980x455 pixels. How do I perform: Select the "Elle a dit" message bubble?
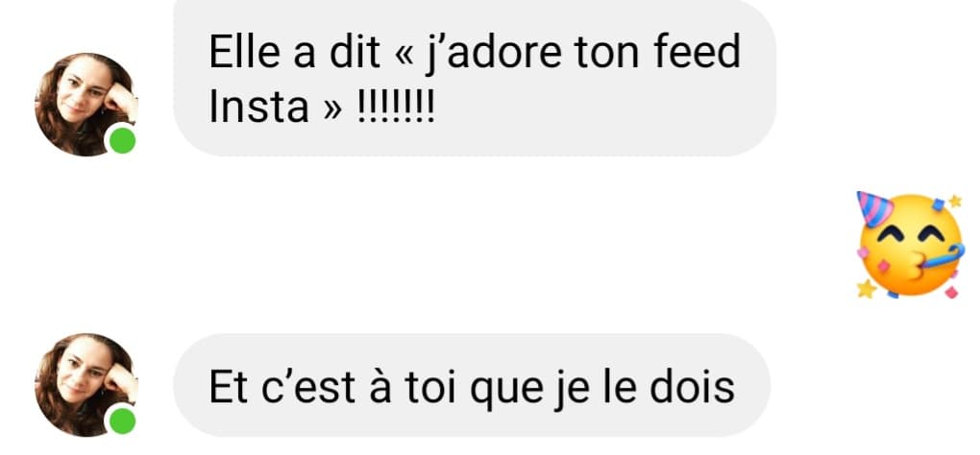pos(475,78)
